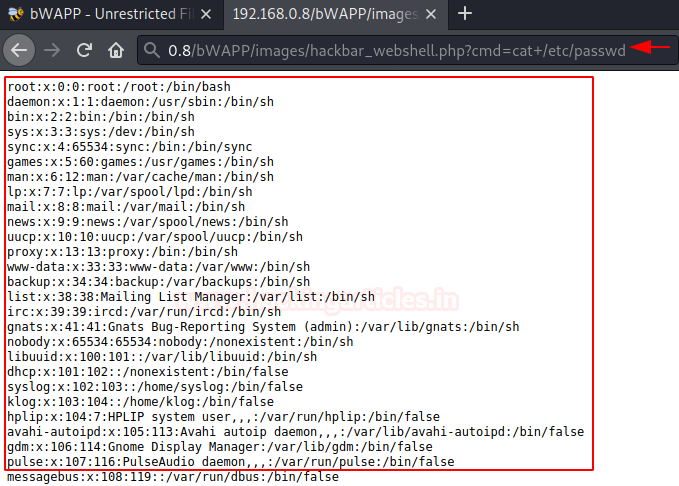Click the gdm Gnome Display Manager line

[x=220, y=447]
